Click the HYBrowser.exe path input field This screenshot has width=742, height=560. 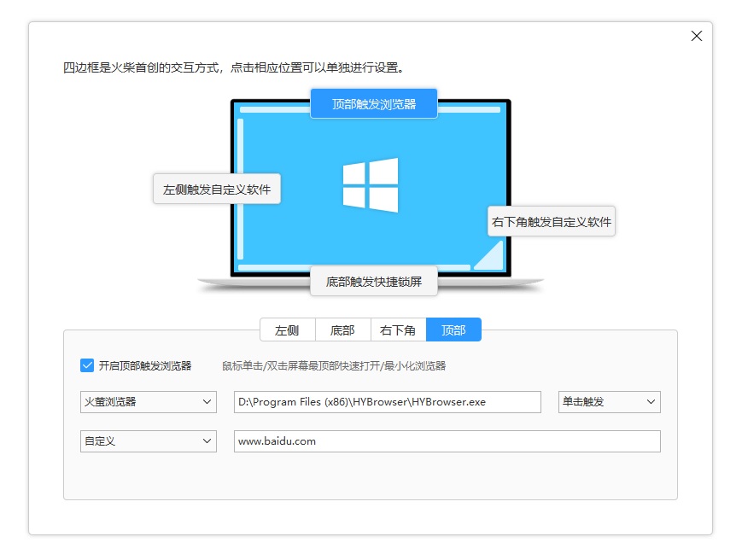[x=387, y=401]
